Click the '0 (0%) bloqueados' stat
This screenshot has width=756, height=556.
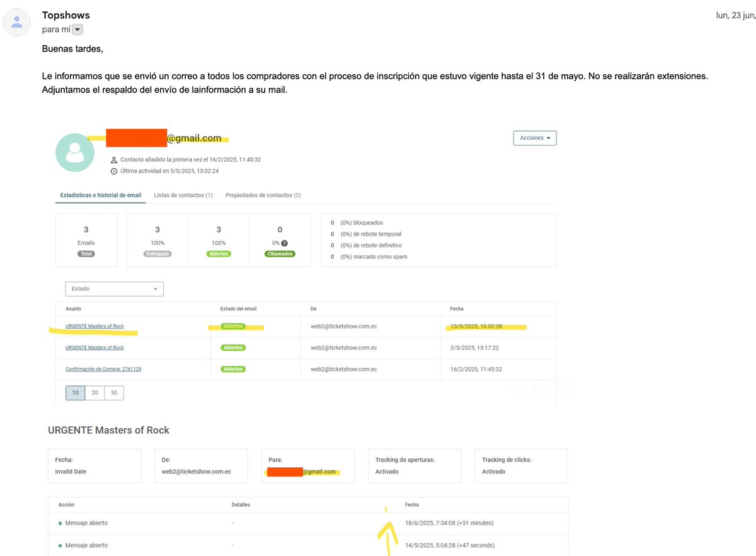coord(357,223)
